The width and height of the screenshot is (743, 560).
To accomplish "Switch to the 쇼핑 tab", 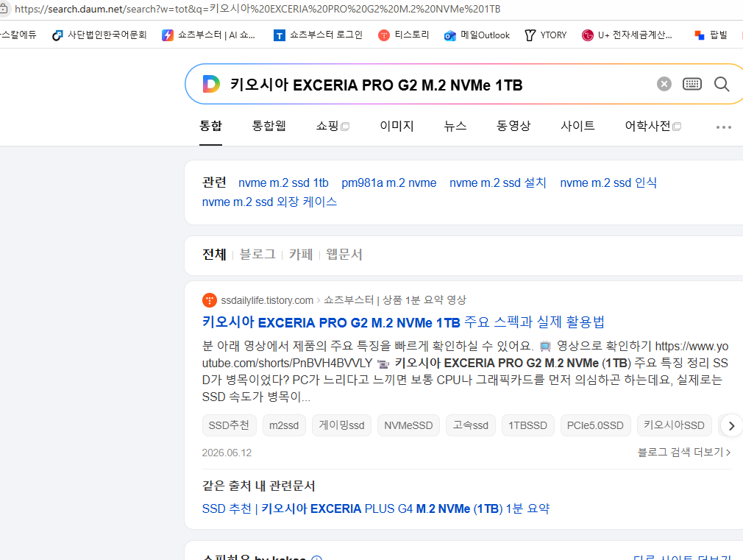I will point(333,126).
